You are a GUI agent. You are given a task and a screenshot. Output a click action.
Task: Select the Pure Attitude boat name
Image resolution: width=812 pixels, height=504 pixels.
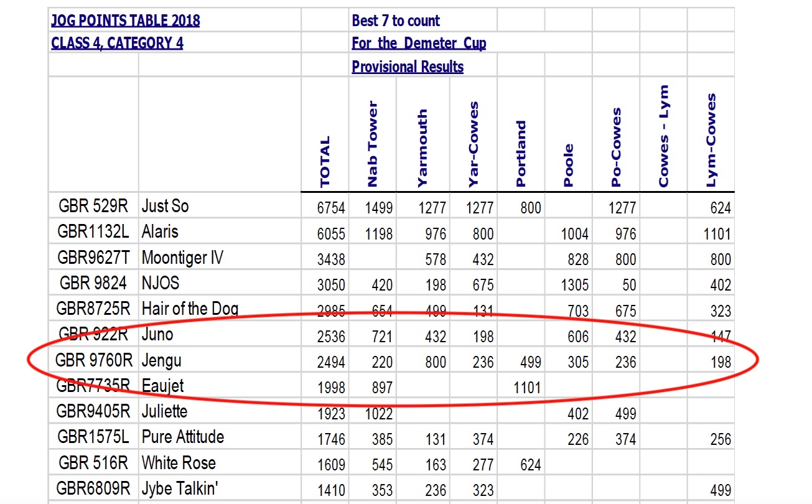tap(182, 437)
